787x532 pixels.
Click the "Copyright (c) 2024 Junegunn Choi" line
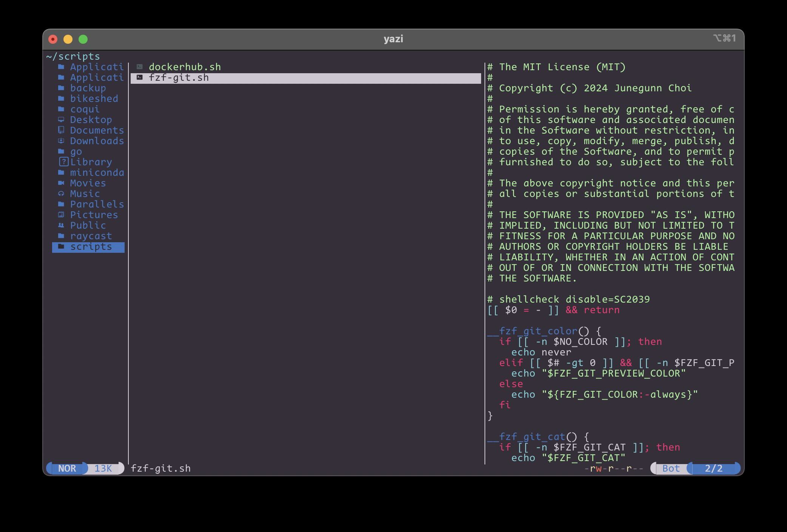tap(596, 88)
